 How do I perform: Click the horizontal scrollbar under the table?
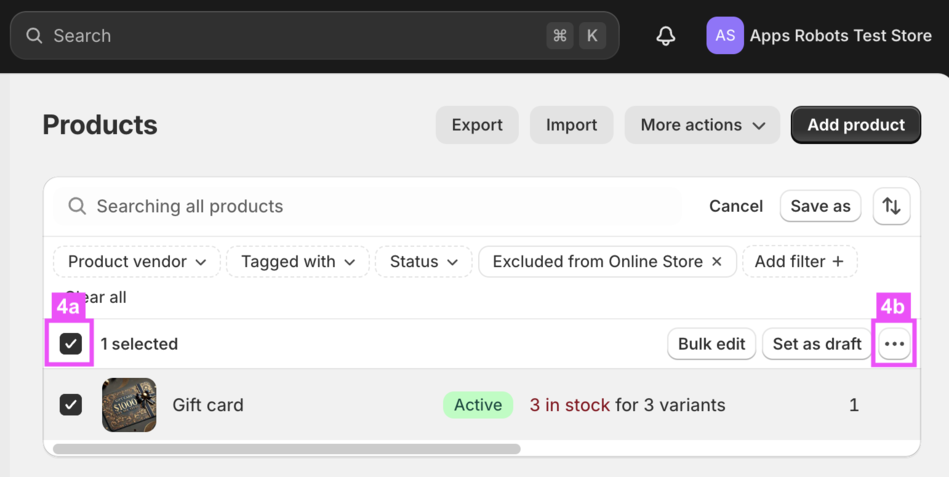click(x=286, y=449)
